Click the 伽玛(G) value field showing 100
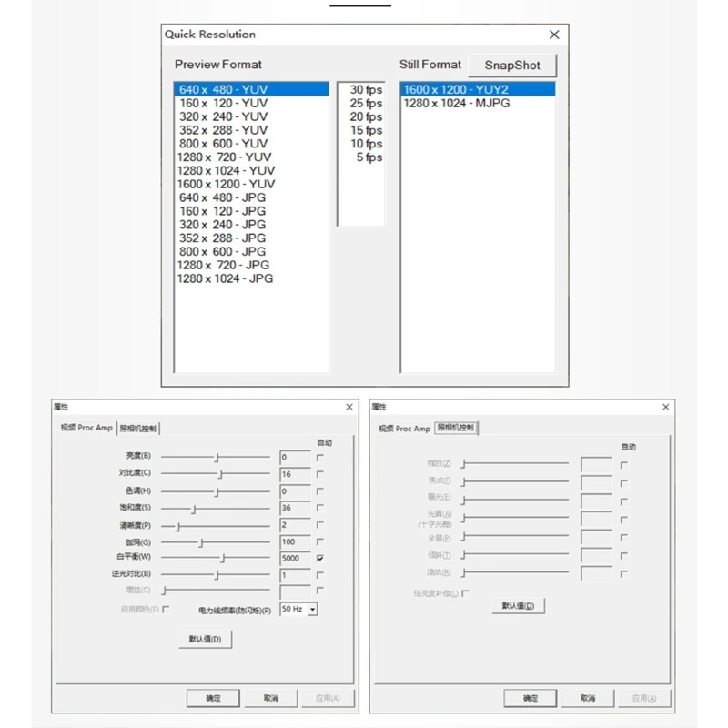728x728 pixels. click(295, 541)
